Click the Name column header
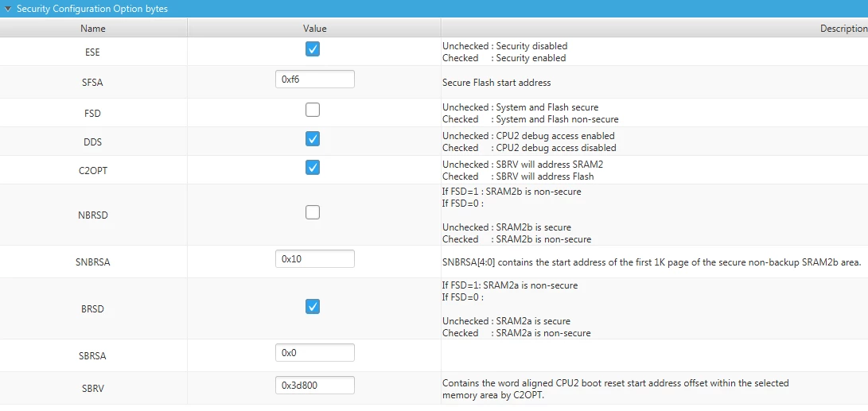 [x=93, y=28]
